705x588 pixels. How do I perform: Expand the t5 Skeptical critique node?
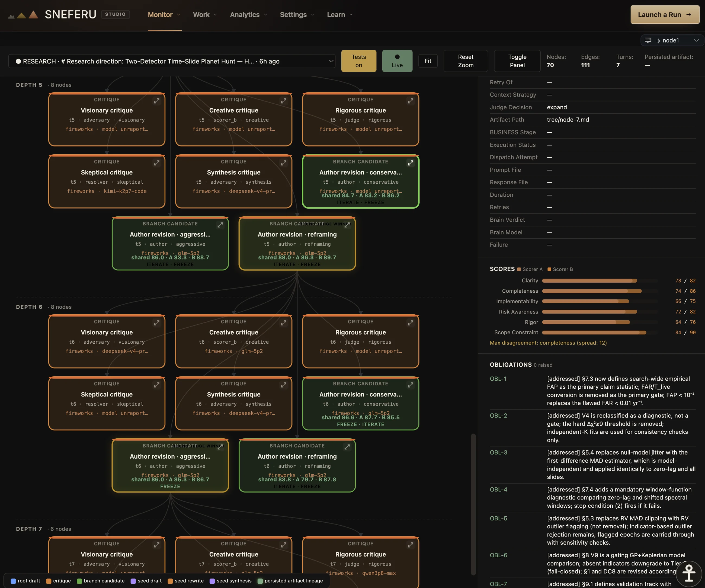157,163
